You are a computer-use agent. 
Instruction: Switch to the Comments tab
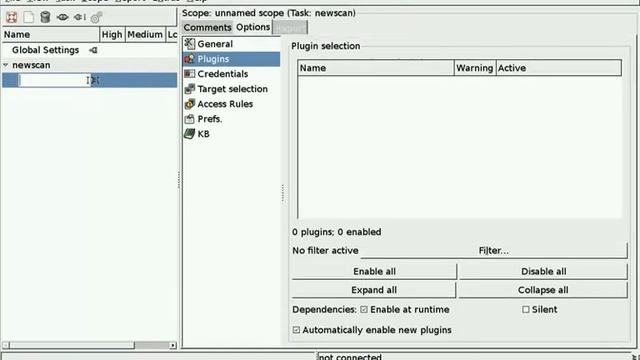click(x=207, y=27)
